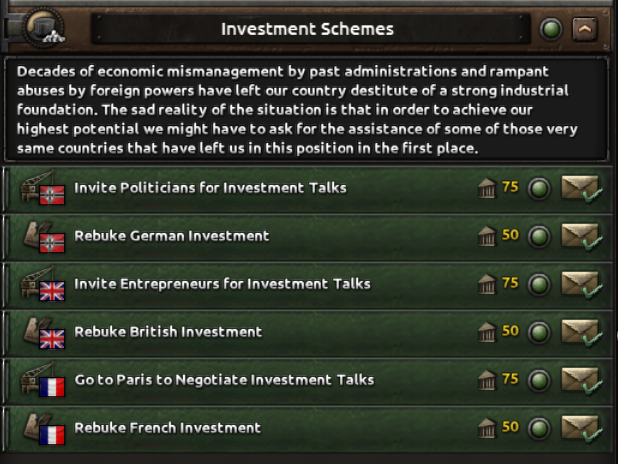Click the Investment Schemes category icon
This screenshot has height=464, width=618.
pyautogui.click(x=44, y=27)
